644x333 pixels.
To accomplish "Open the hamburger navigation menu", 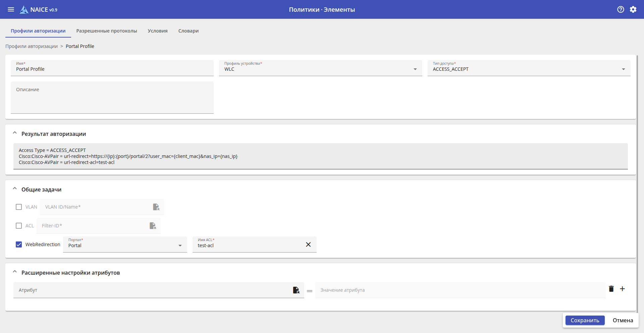I will tap(11, 9).
